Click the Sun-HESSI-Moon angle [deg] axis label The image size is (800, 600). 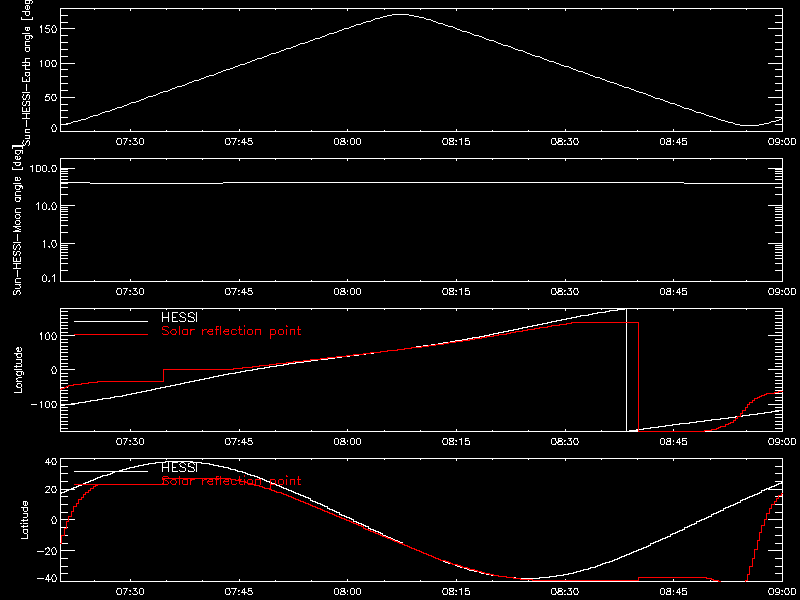pos(19,220)
